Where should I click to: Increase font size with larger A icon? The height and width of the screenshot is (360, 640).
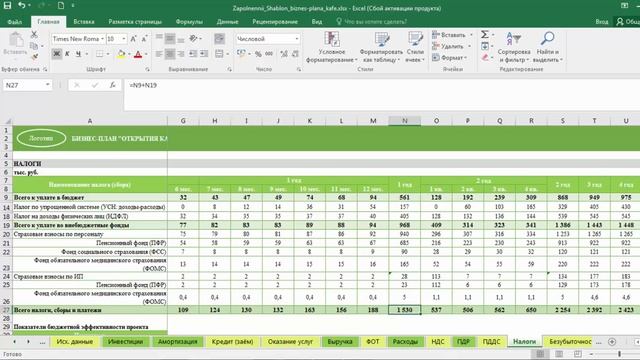pyautogui.click(x=133, y=39)
